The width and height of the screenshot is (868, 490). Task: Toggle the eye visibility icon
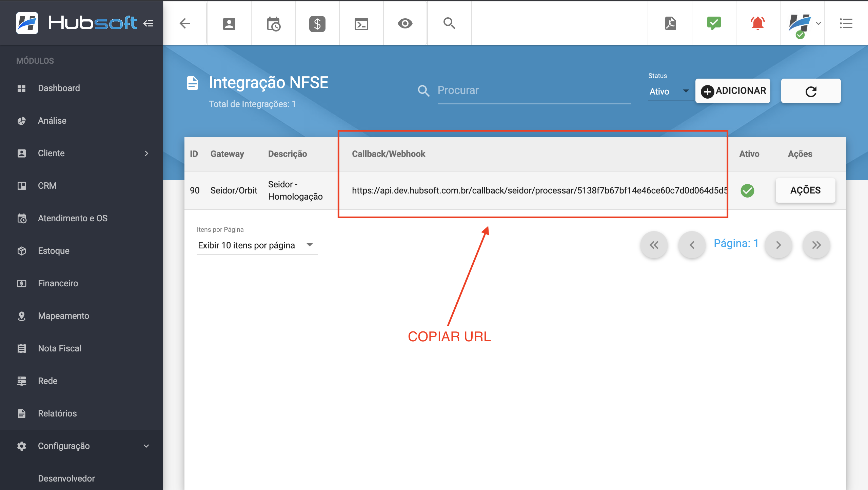point(405,23)
